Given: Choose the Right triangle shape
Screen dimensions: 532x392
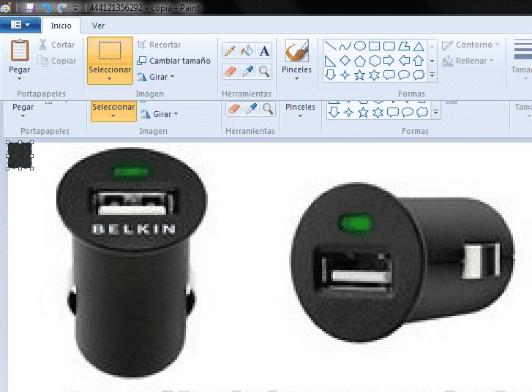Looking at the screenshot, I should [x=330, y=61].
